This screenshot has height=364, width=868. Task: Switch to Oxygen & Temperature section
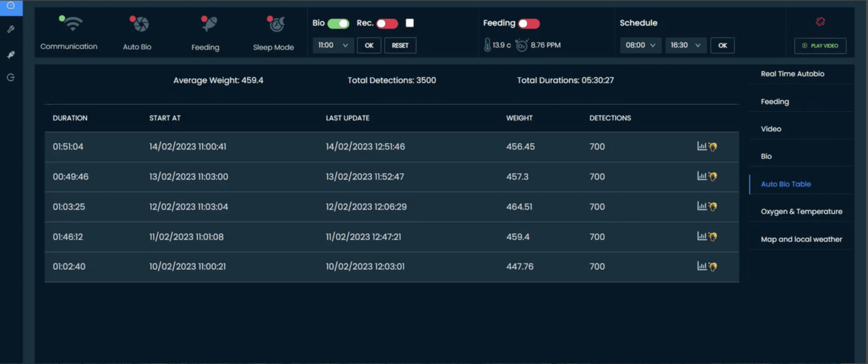click(801, 211)
